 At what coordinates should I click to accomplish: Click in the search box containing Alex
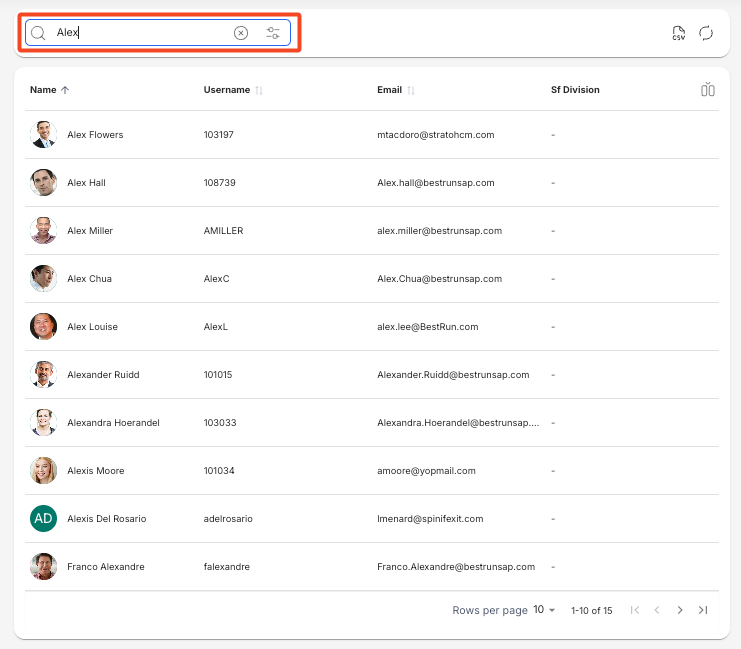click(x=140, y=33)
